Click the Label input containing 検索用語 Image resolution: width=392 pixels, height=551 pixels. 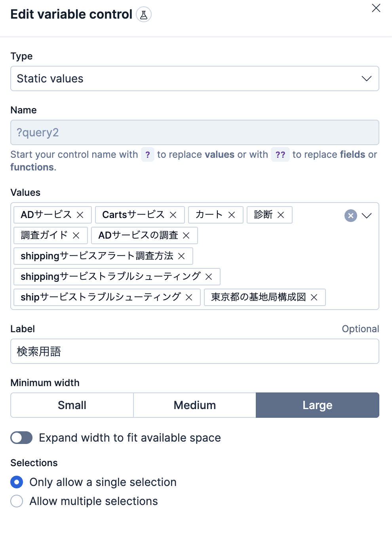194,351
